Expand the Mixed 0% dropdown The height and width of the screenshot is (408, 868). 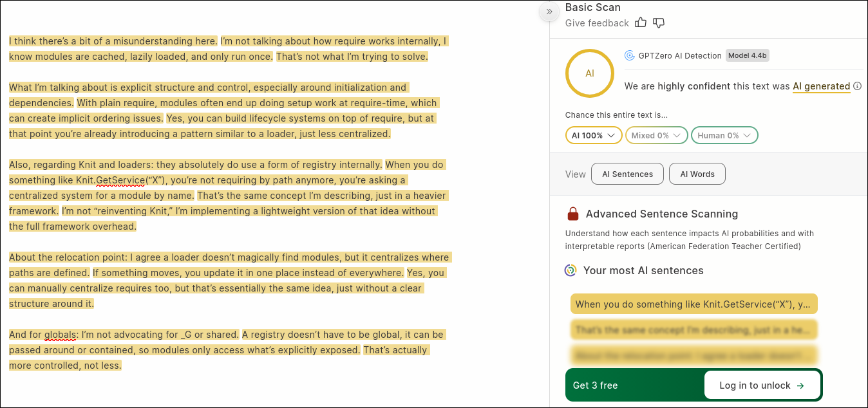pos(656,135)
